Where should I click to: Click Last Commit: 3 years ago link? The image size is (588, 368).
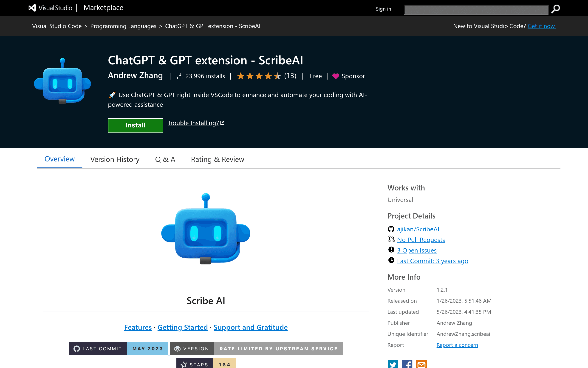tap(433, 261)
